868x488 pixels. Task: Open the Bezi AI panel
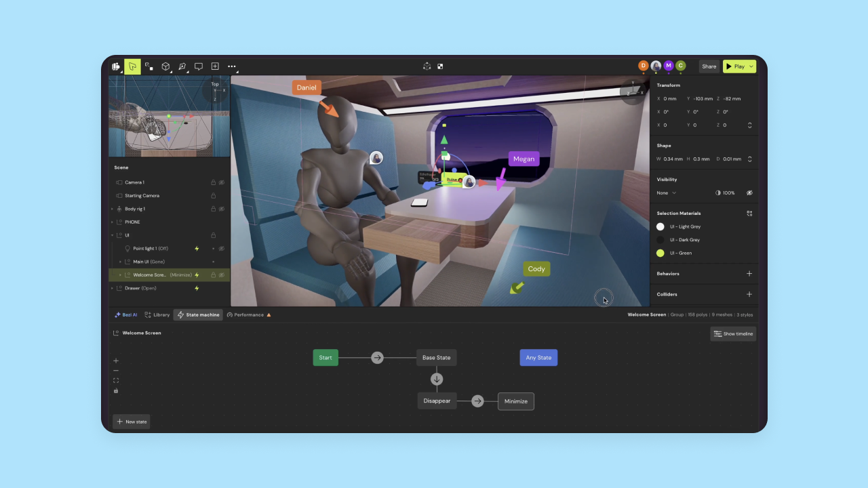point(125,314)
